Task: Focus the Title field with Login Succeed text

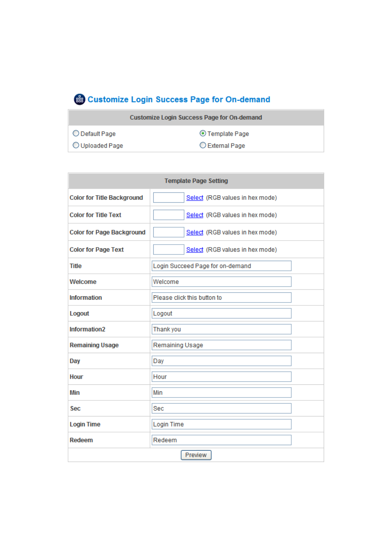Action: pos(221,266)
